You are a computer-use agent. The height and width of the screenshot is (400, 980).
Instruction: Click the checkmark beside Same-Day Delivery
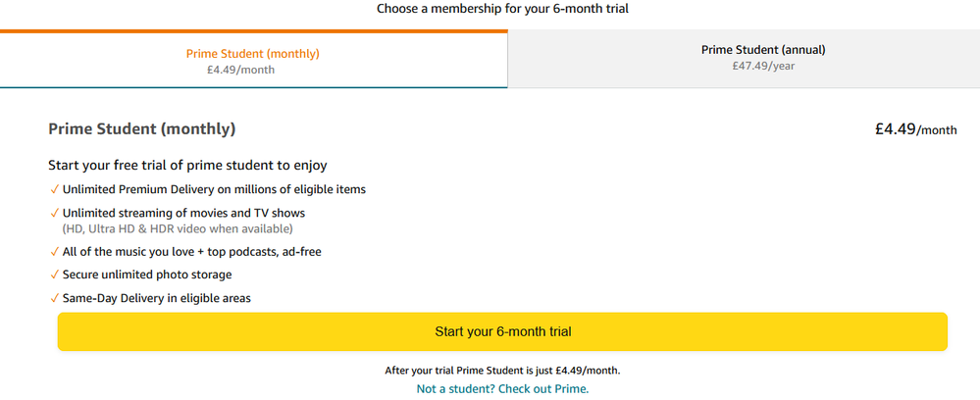[53, 298]
